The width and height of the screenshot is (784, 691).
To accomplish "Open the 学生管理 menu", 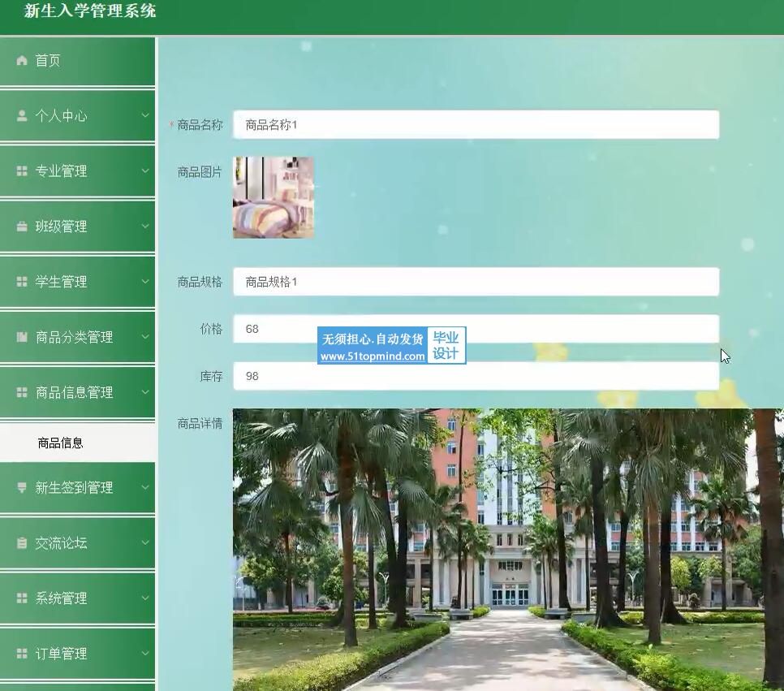I will pyautogui.click(x=77, y=282).
